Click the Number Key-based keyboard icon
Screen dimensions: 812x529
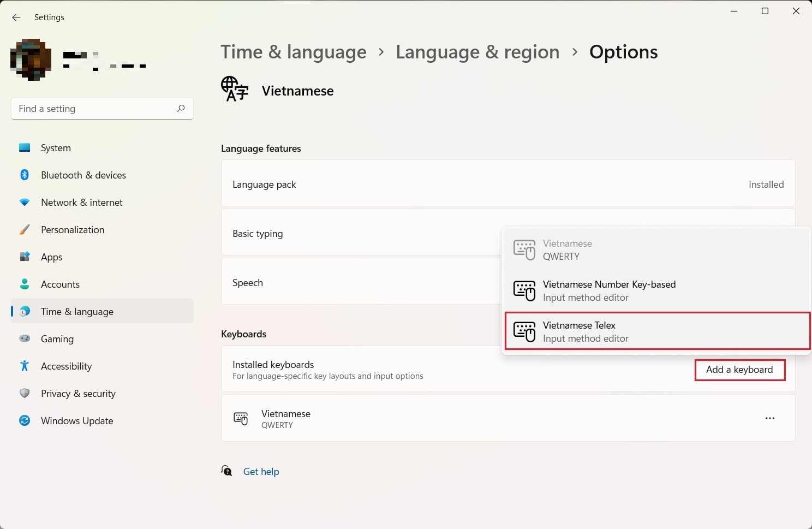pos(524,290)
